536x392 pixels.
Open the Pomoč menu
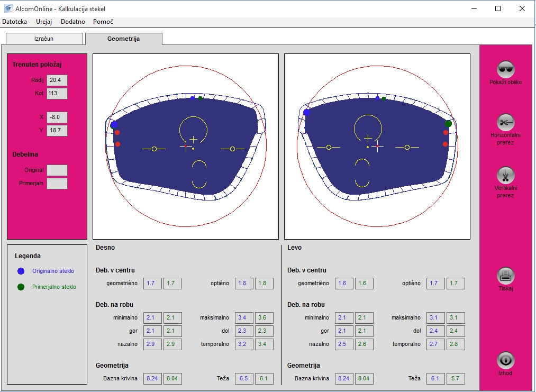[x=103, y=22]
